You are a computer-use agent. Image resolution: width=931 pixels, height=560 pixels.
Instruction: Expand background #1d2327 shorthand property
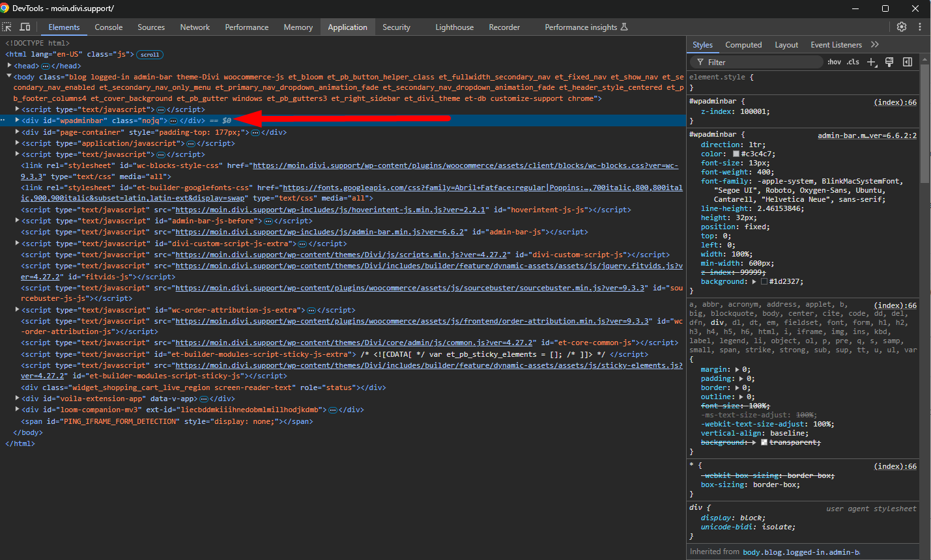[x=754, y=281]
